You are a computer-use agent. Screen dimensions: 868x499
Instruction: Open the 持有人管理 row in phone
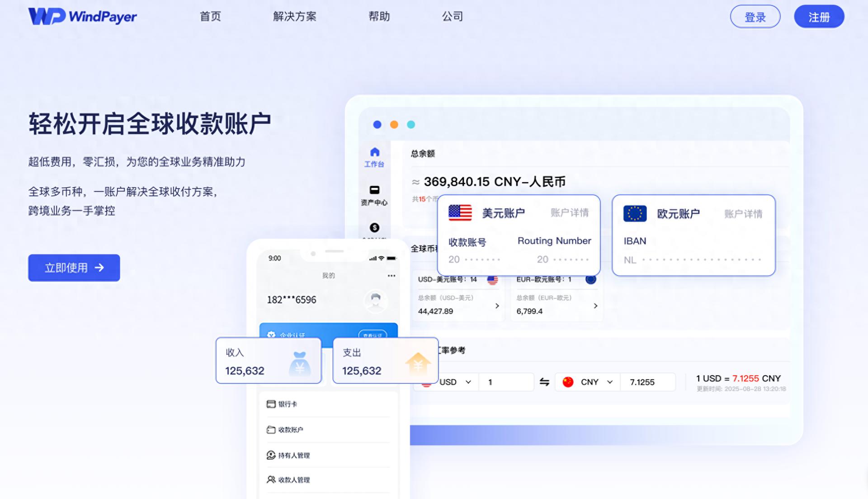pyautogui.click(x=329, y=455)
